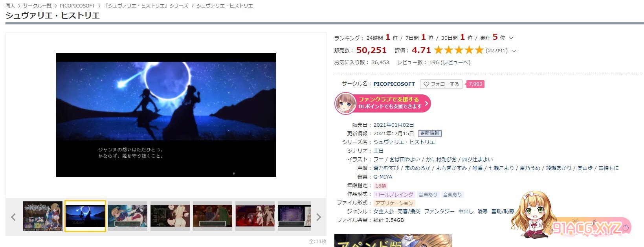Screen dimensions: 644x247
Task: Click the アプリケーション file format tag
Action: [x=394, y=203]
